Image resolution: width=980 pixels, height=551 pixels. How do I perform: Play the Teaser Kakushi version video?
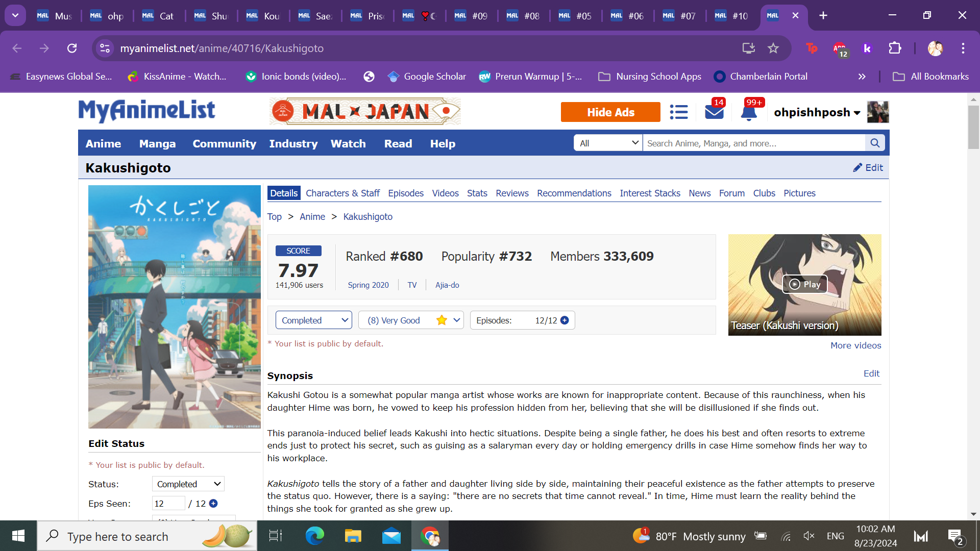point(804,284)
